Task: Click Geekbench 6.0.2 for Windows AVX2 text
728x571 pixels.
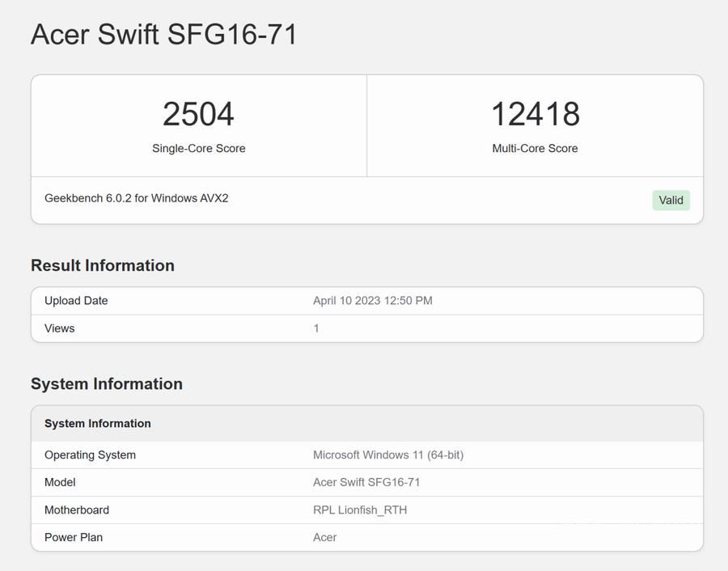Action: click(136, 198)
